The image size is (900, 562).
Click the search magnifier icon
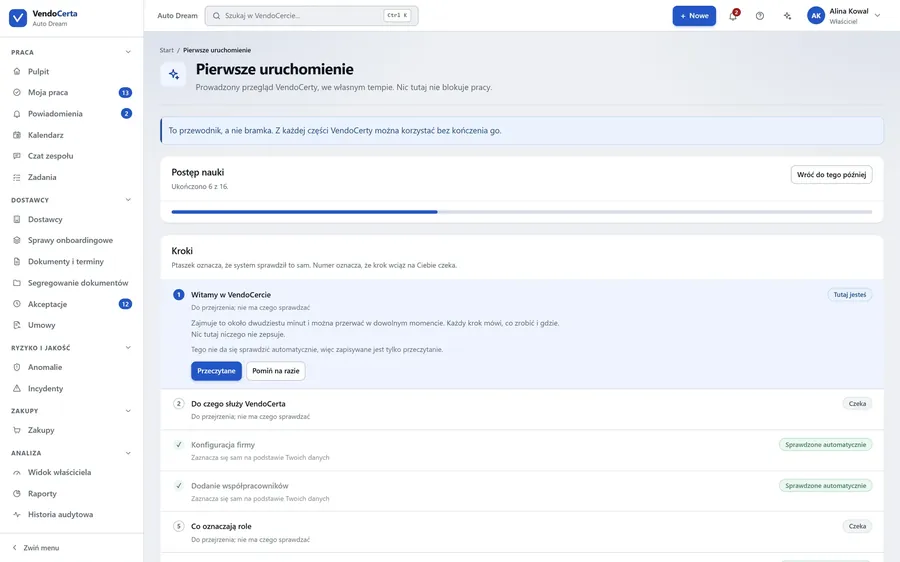216,15
